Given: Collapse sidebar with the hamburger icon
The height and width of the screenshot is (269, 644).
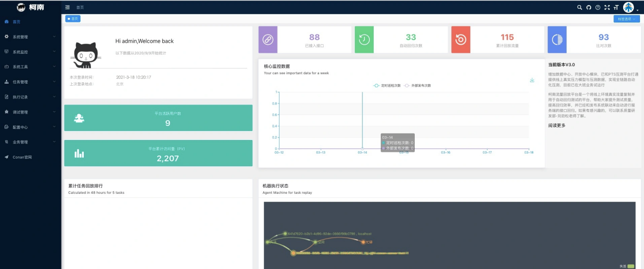Looking at the screenshot, I should coord(68,8).
